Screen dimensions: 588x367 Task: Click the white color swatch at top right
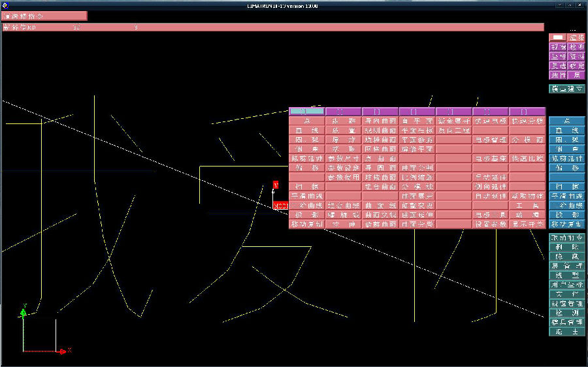(x=558, y=38)
